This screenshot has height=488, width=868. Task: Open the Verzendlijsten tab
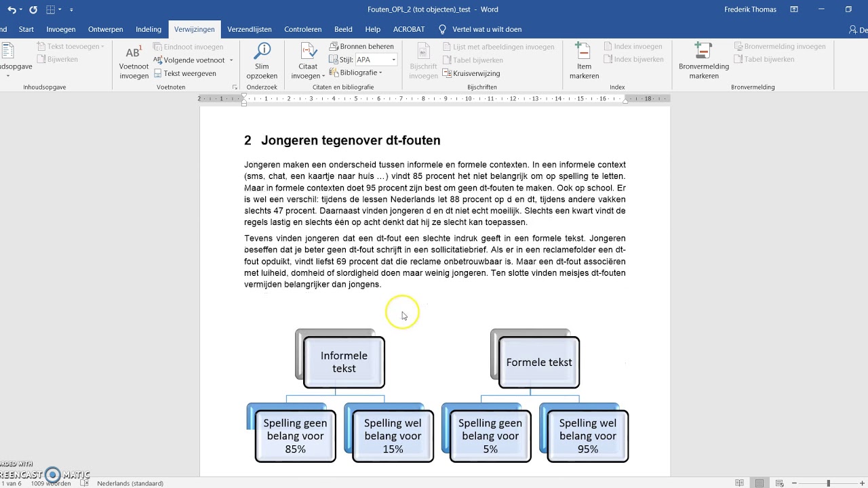point(250,29)
